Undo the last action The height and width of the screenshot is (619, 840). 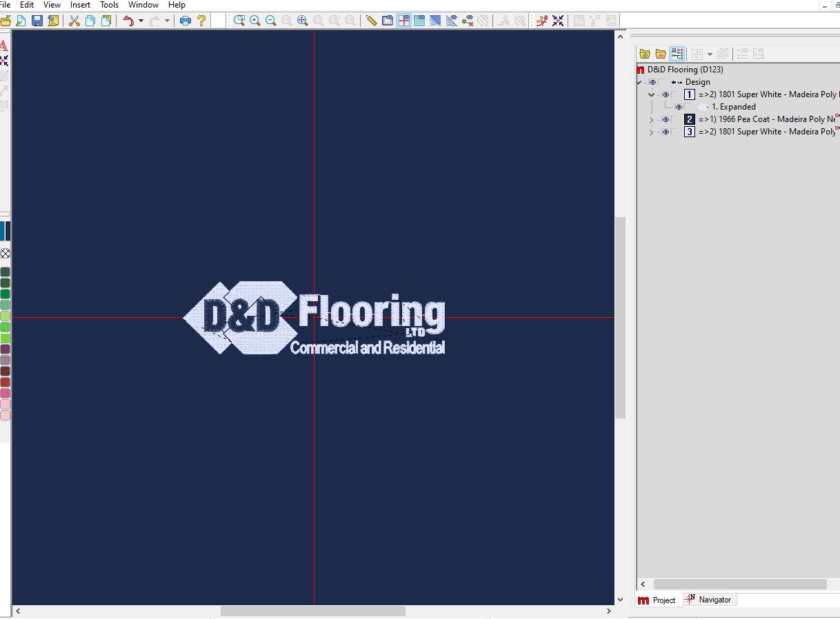point(128,21)
